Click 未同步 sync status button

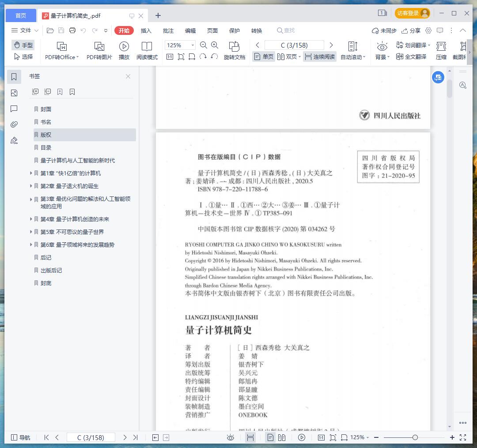tap(384, 30)
